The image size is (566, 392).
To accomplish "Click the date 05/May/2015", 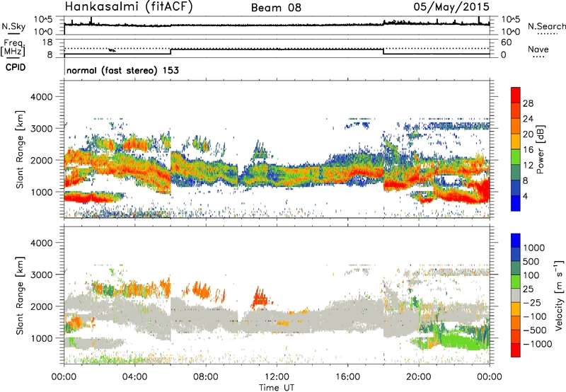I will (x=451, y=7).
